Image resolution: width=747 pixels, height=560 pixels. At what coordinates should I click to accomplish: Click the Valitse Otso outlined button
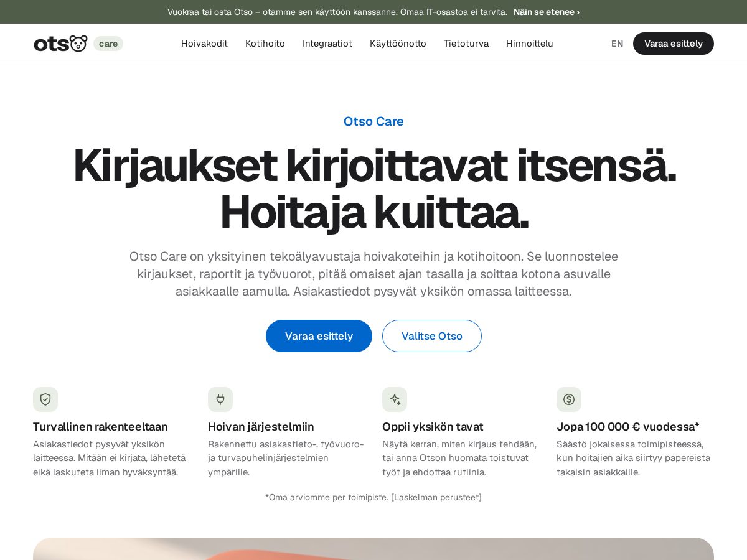click(432, 336)
